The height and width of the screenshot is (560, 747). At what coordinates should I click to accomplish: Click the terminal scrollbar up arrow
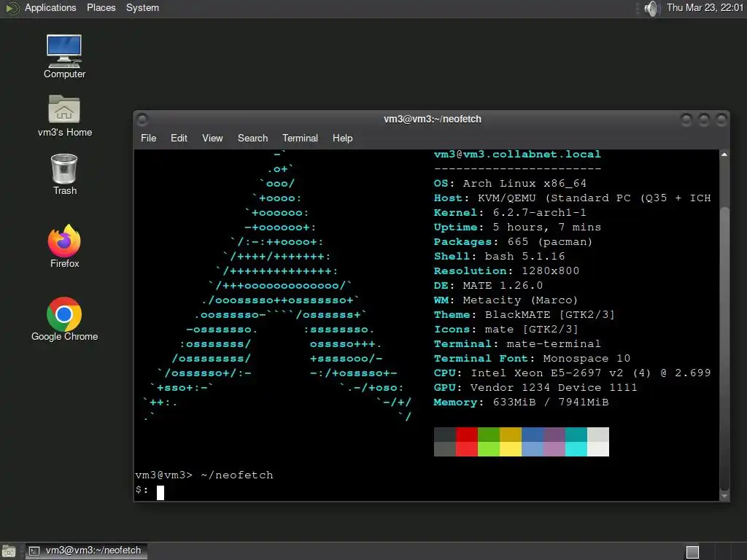724,155
